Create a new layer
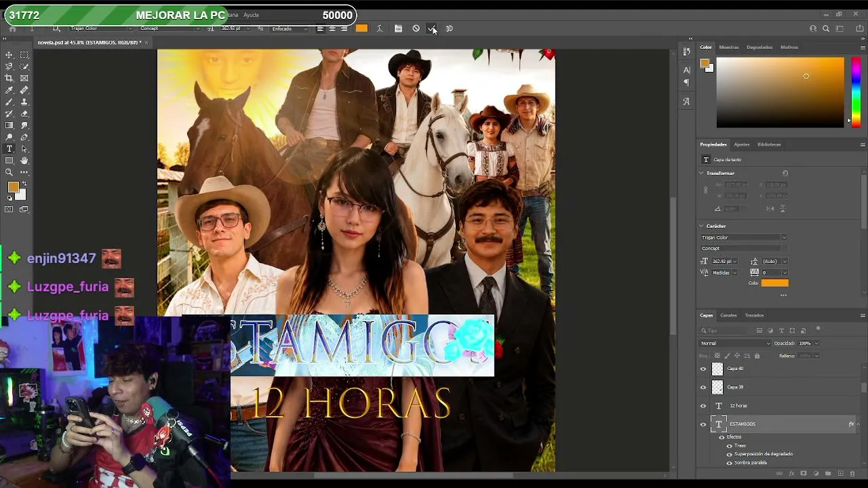The image size is (868, 488). (x=840, y=474)
